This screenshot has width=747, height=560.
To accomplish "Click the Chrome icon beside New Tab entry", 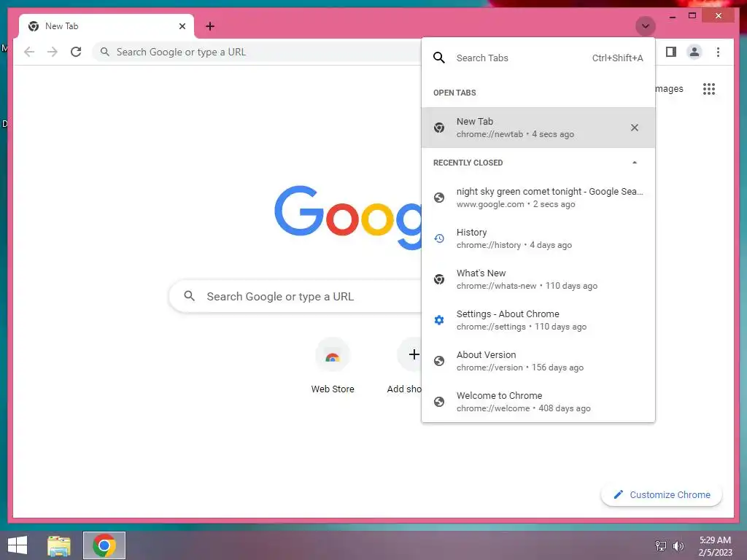I will click(x=438, y=128).
